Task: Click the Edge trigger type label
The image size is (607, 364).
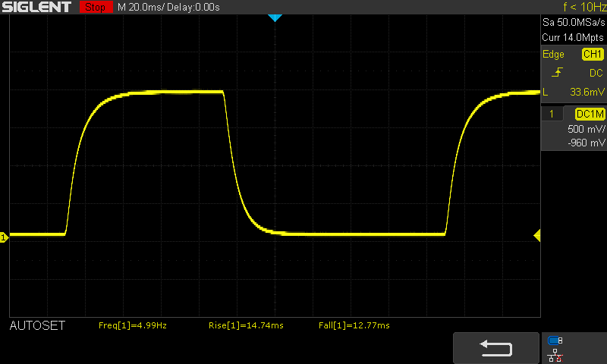Action: pos(553,54)
